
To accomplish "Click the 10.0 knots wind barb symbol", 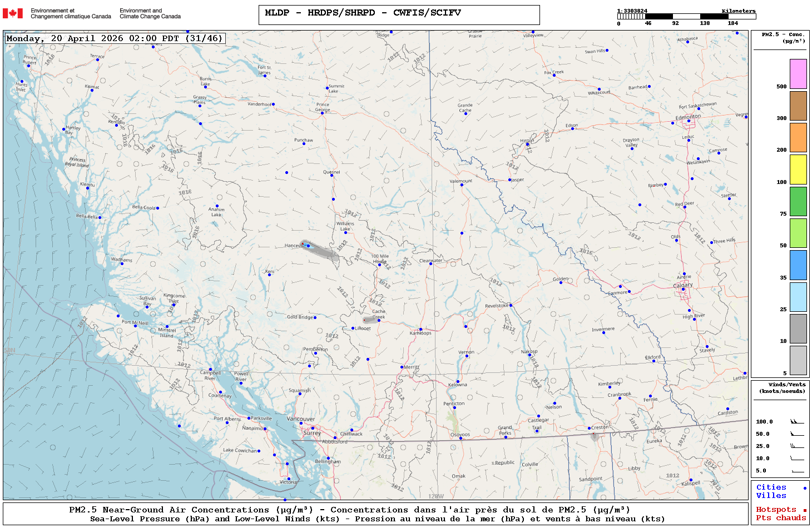I will click(796, 459).
